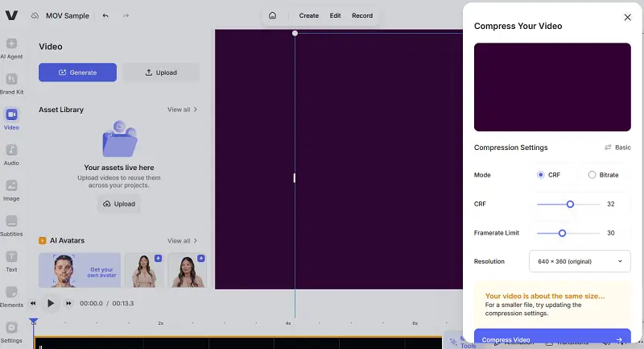Click the canvas top rotation handle
The image size is (644, 349).
[x=295, y=33]
